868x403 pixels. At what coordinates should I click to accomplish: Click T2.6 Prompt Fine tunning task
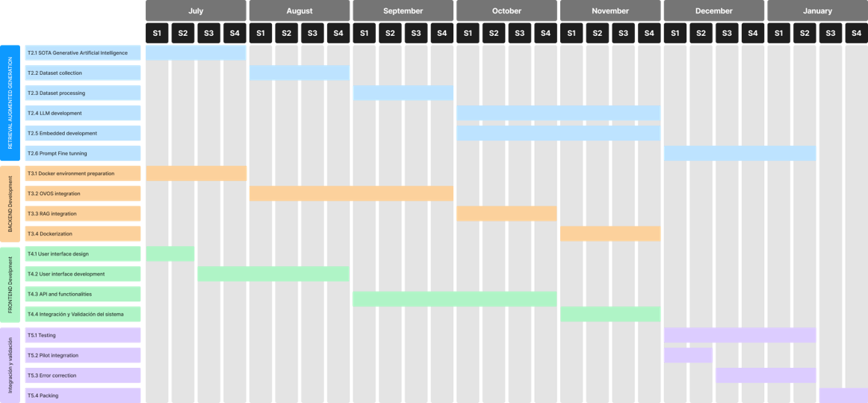tap(83, 153)
